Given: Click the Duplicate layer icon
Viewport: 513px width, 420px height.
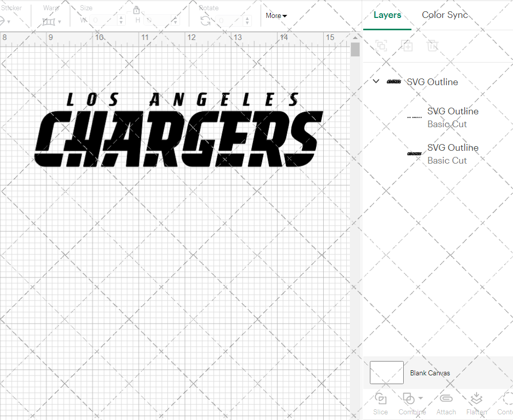Looking at the screenshot, I should (x=407, y=46).
